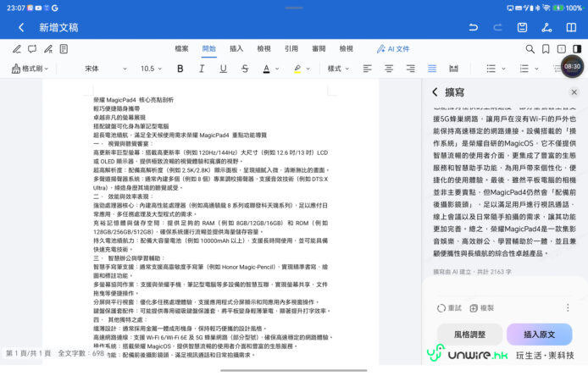
Task: Open bookmarks icon in toolbar
Action: pos(546,49)
